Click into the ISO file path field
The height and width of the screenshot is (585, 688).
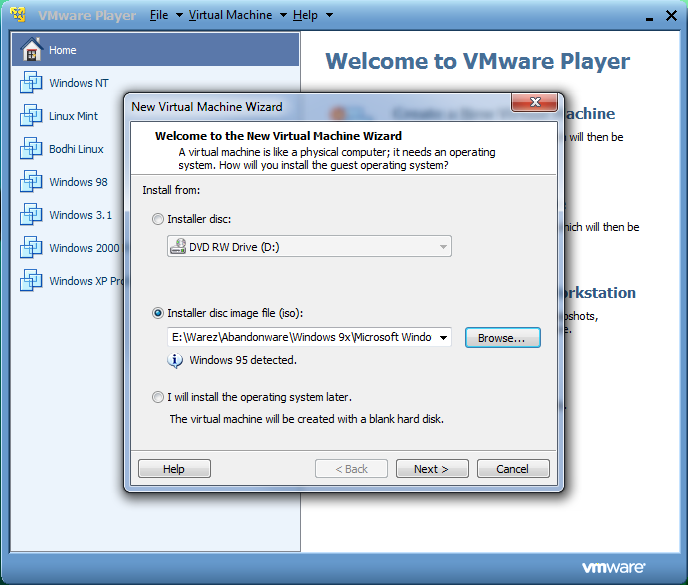[x=302, y=337]
